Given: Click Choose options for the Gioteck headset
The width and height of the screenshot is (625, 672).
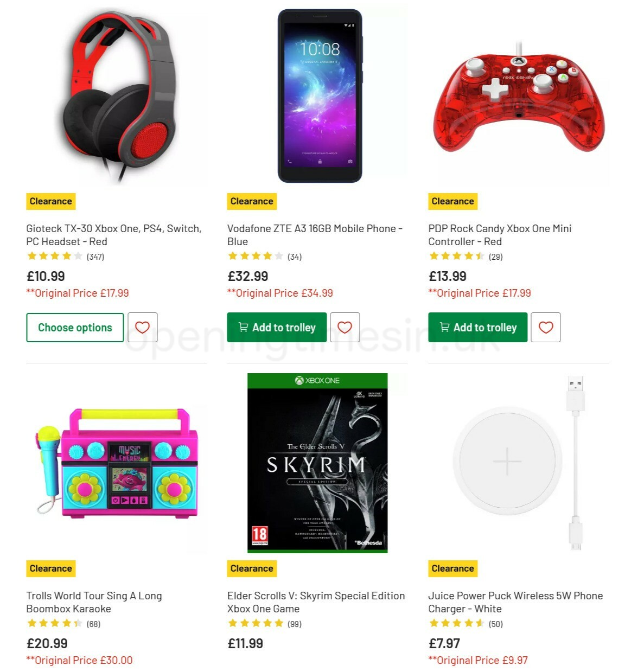Looking at the screenshot, I should (x=74, y=327).
